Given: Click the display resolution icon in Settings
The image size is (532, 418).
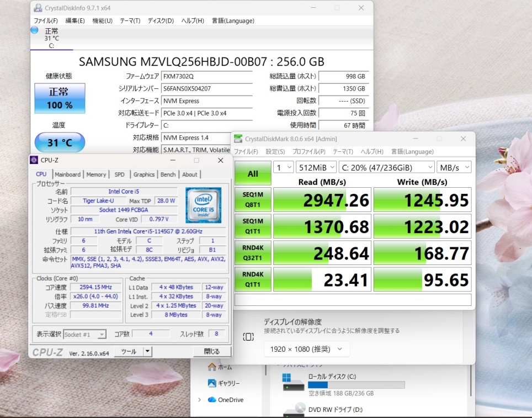Looking at the screenshot, I should click(x=248, y=337).
